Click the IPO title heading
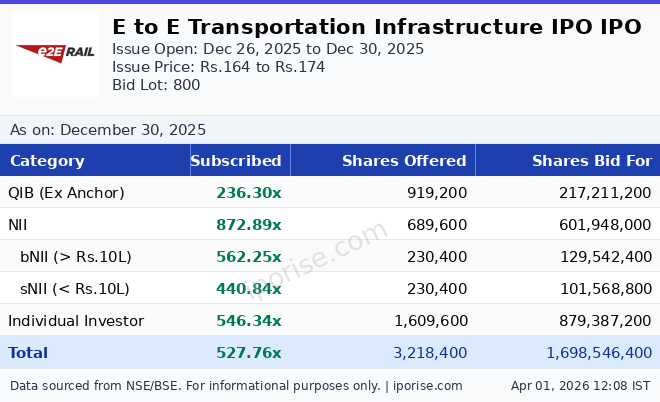 376,27
